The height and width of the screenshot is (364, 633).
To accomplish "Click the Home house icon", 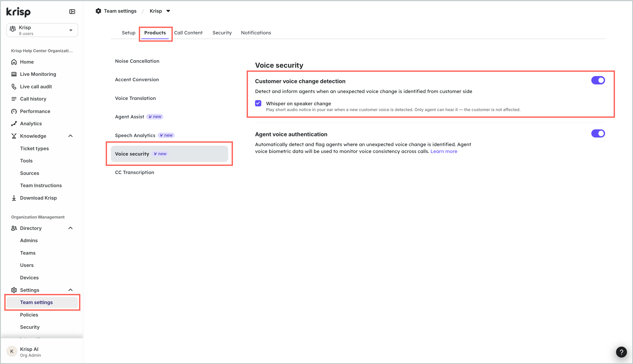I will coord(14,62).
